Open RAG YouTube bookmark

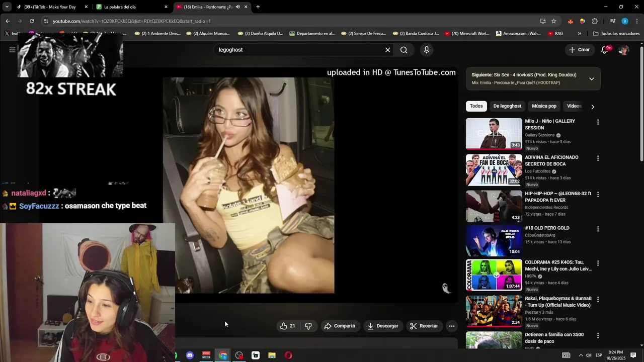pyautogui.click(x=555, y=34)
